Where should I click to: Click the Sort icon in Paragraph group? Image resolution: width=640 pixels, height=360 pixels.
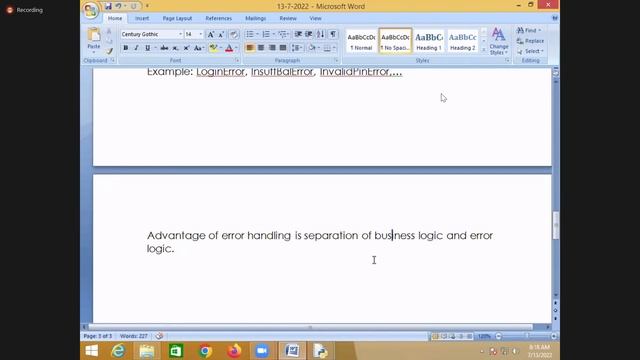[321, 34]
